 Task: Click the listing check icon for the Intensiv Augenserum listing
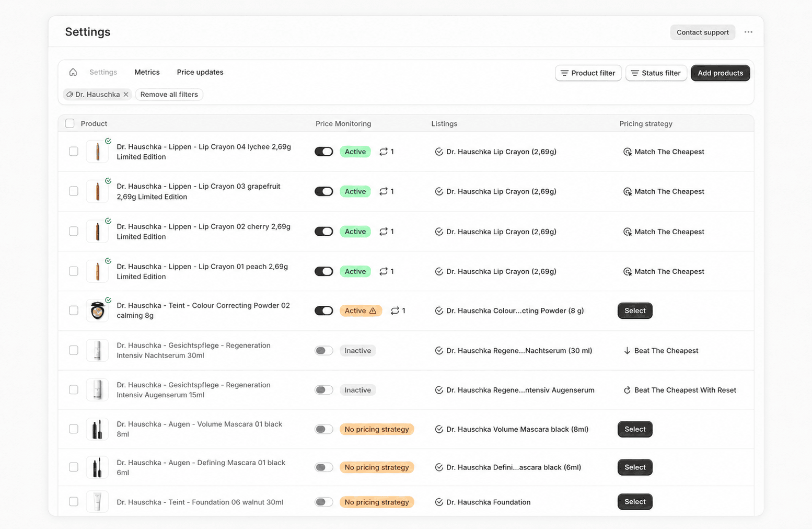[439, 390]
